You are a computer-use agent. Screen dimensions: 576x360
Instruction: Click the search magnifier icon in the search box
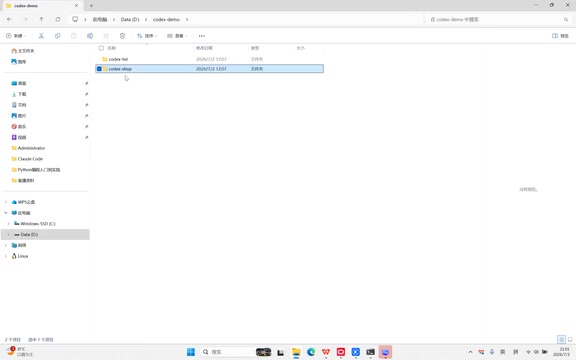coord(566,19)
